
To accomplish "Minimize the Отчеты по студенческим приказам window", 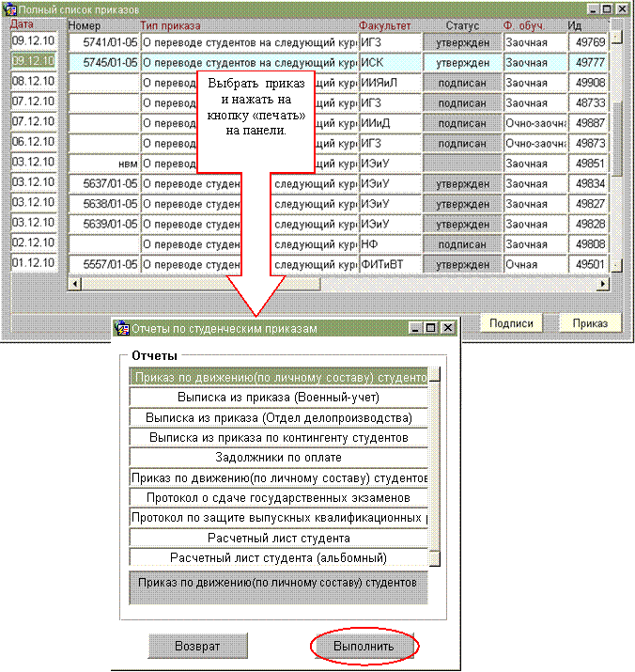I will (x=415, y=328).
